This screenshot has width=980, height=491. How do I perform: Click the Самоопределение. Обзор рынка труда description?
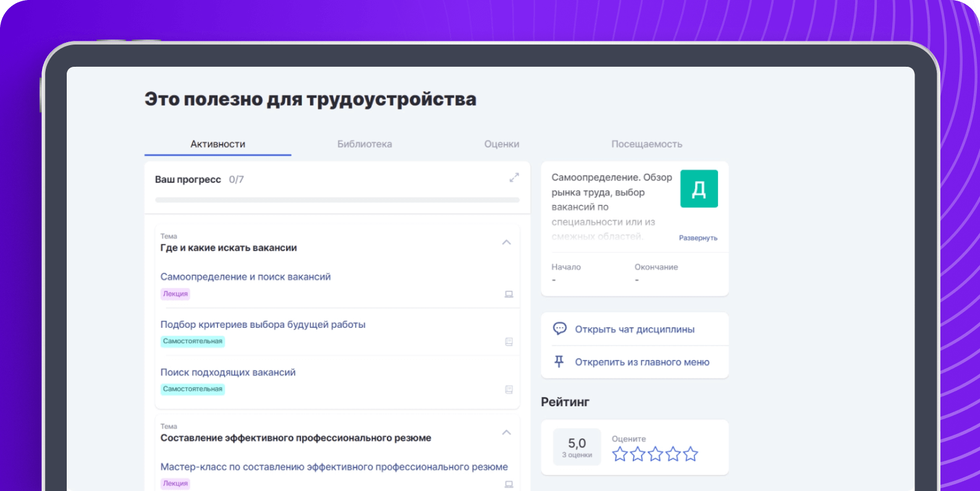[612, 207]
